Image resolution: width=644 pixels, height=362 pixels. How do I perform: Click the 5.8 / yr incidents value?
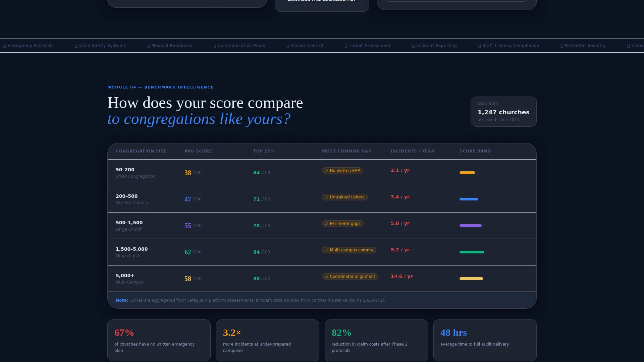coord(400,223)
